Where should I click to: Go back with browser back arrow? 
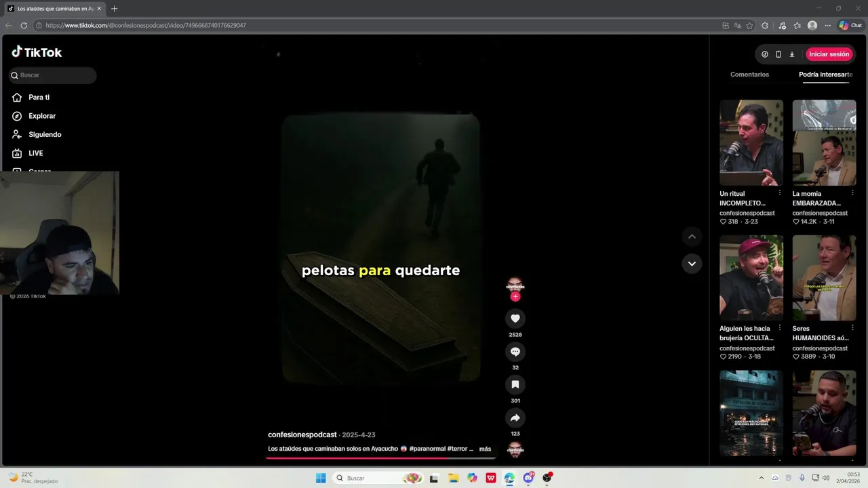(8, 25)
